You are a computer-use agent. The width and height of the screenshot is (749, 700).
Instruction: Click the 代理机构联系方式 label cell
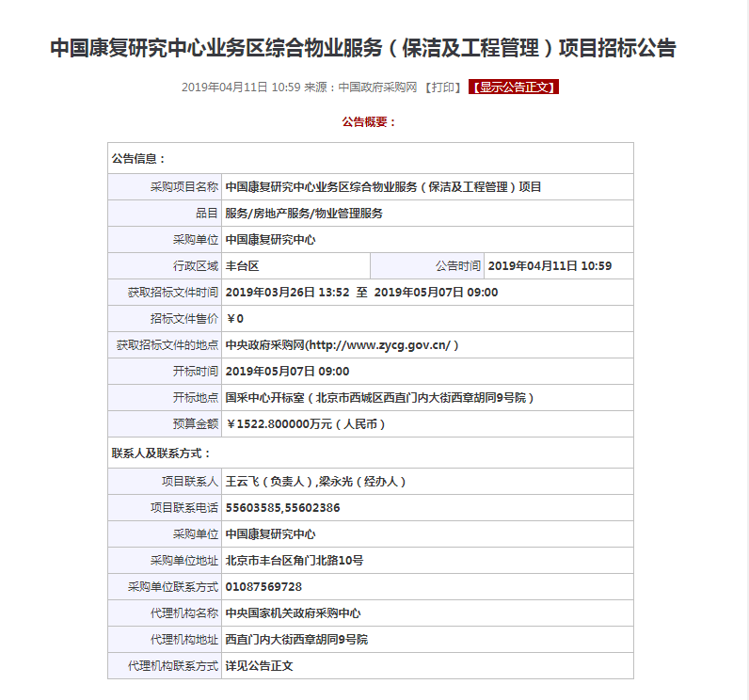click(x=165, y=666)
